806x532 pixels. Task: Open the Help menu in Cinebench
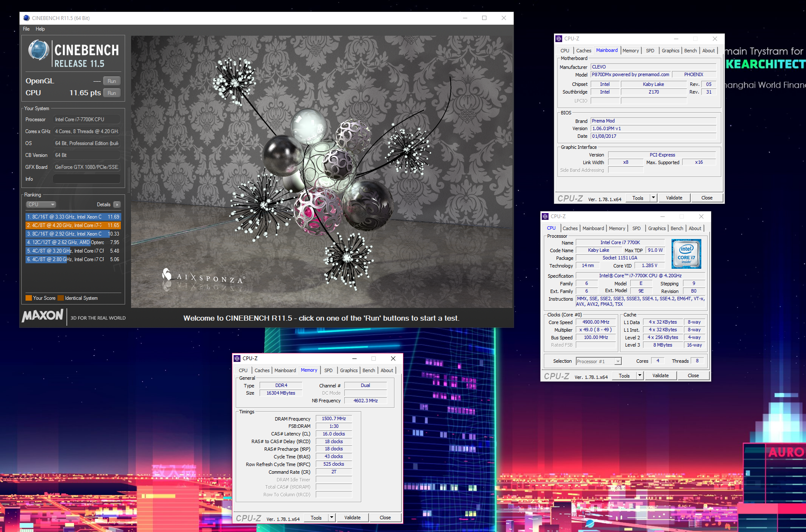click(x=40, y=29)
